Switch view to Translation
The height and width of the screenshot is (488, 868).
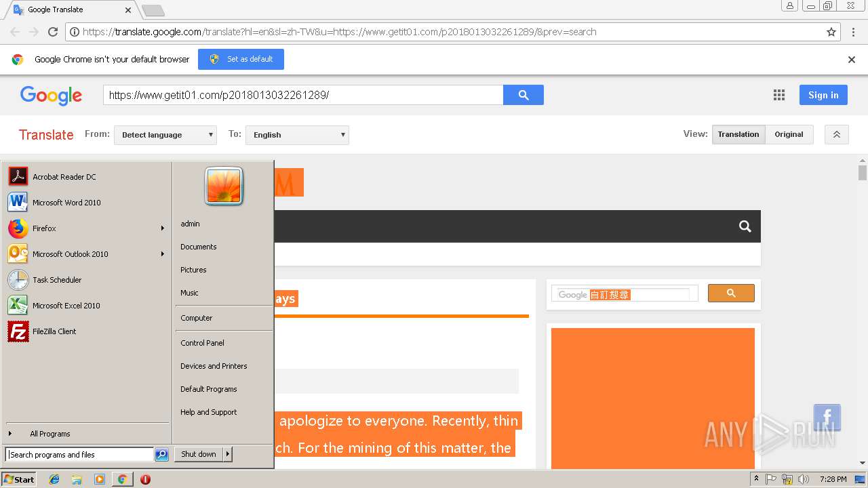(738, 134)
